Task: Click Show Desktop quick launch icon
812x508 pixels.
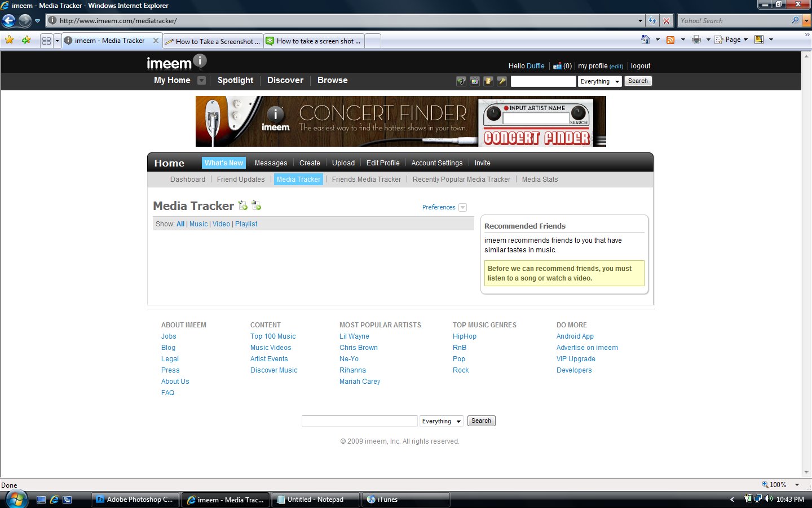Action: [x=41, y=500]
